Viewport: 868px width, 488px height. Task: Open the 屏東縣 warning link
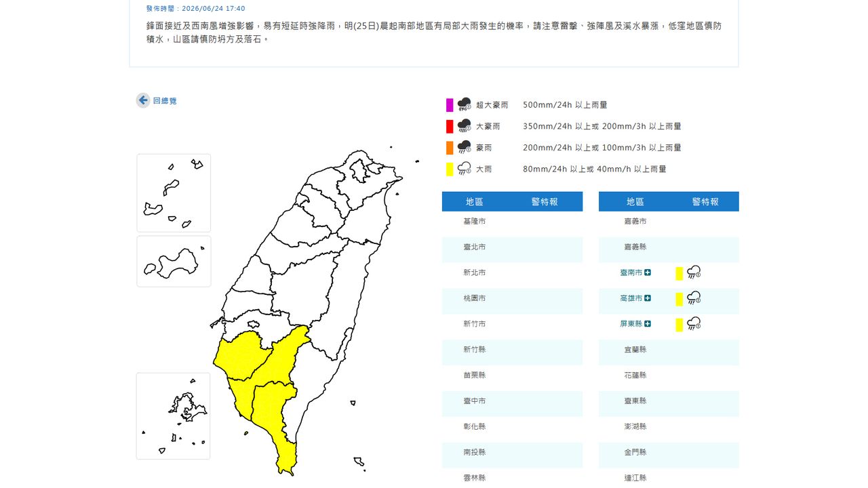point(631,324)
